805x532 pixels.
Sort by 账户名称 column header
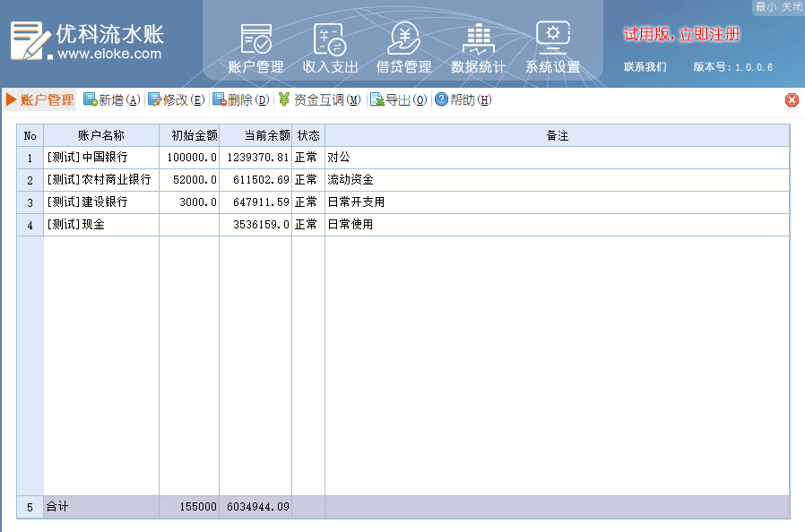pos(101,135)
